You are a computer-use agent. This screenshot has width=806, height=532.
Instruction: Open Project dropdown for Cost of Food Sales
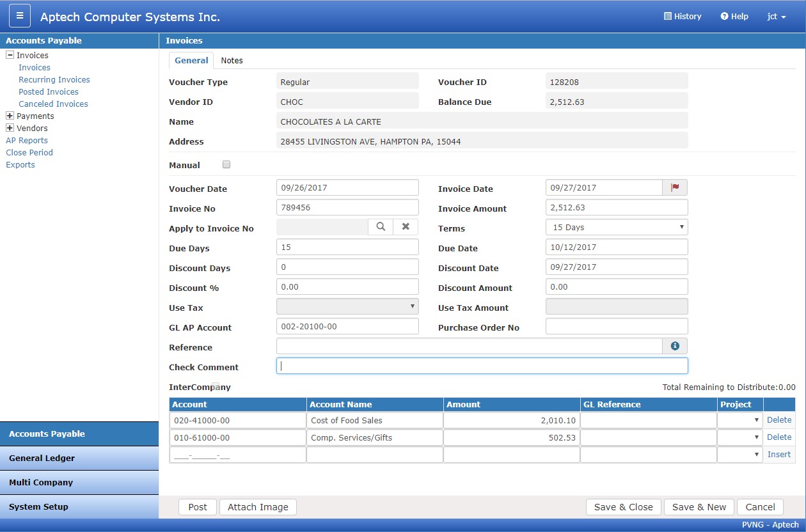click(739, 420)
